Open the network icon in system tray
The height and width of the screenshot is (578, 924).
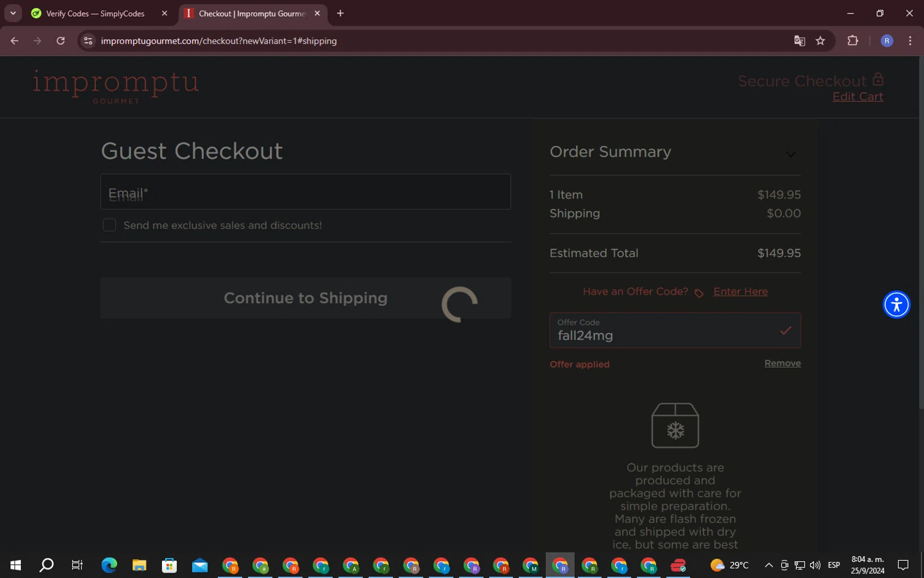(800, 565)
